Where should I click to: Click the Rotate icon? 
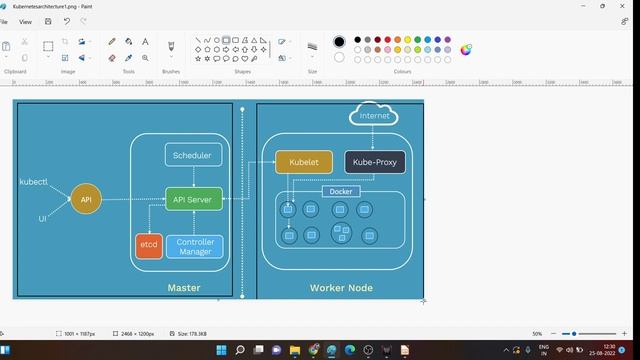82,42
